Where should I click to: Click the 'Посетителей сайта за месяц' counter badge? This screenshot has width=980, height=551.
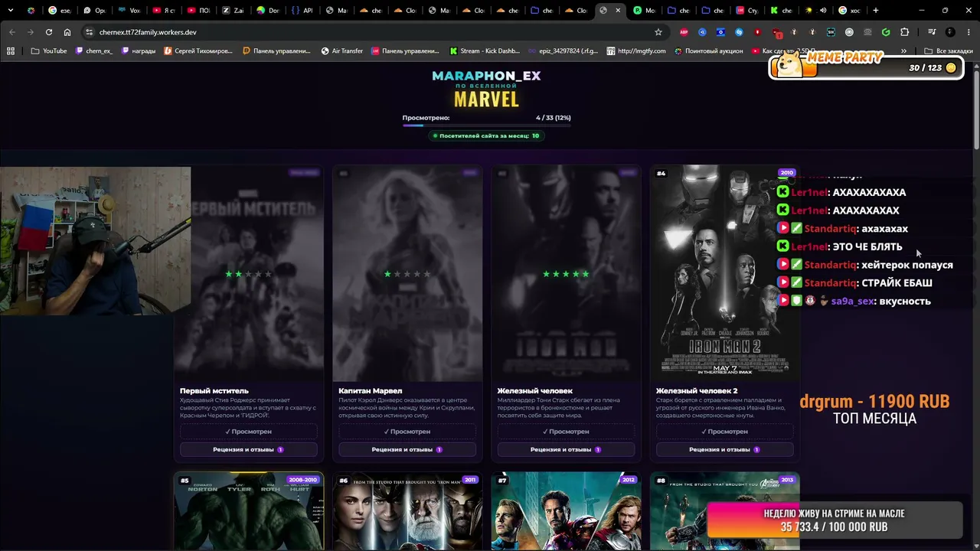486,135
